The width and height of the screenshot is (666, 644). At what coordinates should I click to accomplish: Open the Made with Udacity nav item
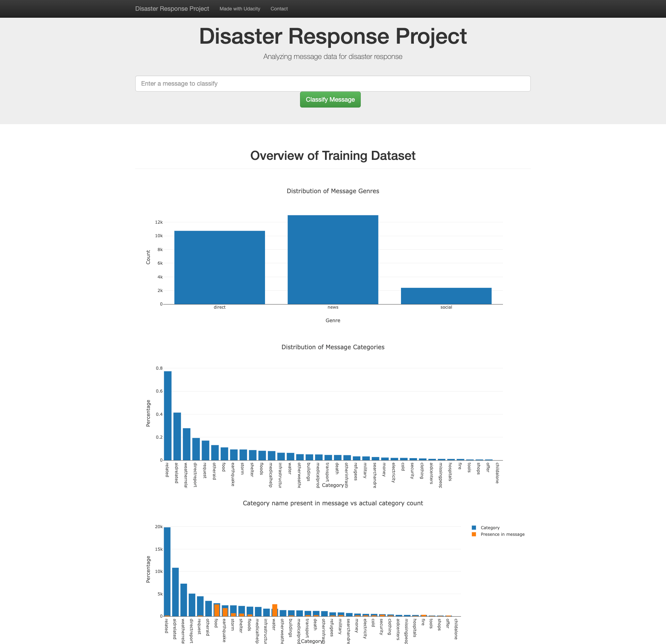pyautogui.click(x=240, y=9)
